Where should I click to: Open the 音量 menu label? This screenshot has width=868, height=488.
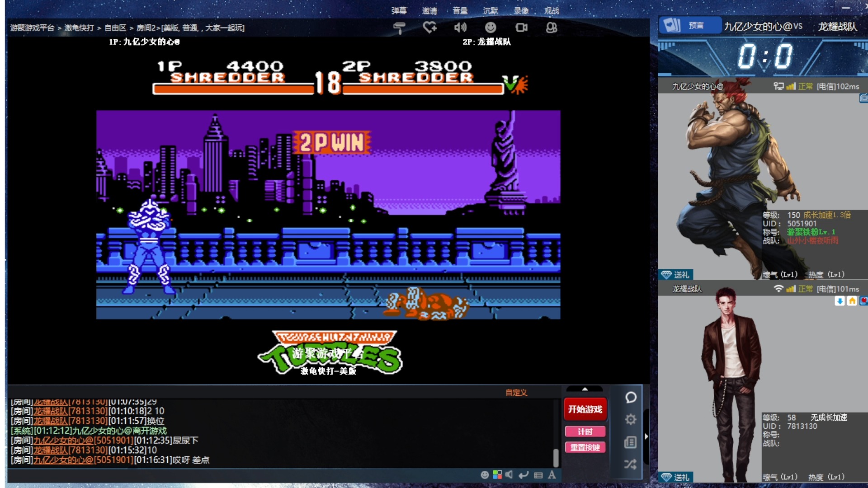click(460, 10)
